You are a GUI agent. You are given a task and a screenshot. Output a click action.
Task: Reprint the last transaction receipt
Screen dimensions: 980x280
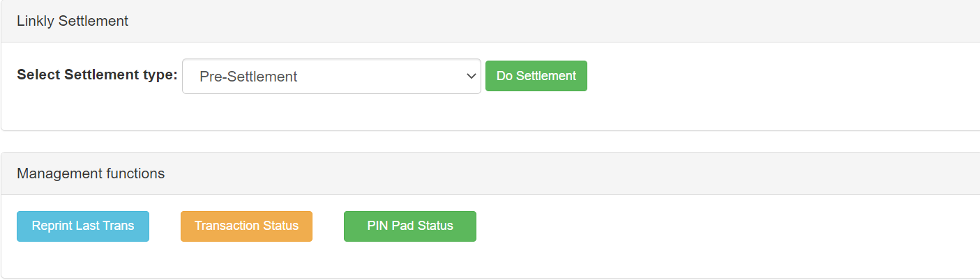tap(83, 226)
